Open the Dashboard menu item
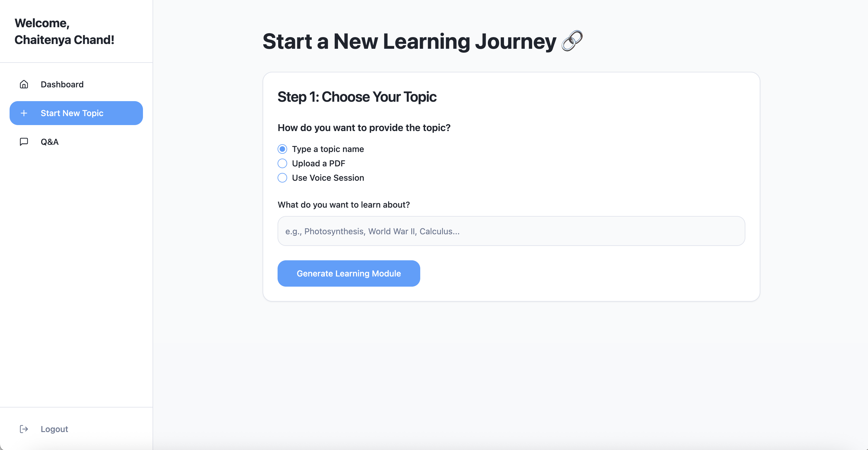This screenshot has height=450, width=868. click(x=62, y=84)
